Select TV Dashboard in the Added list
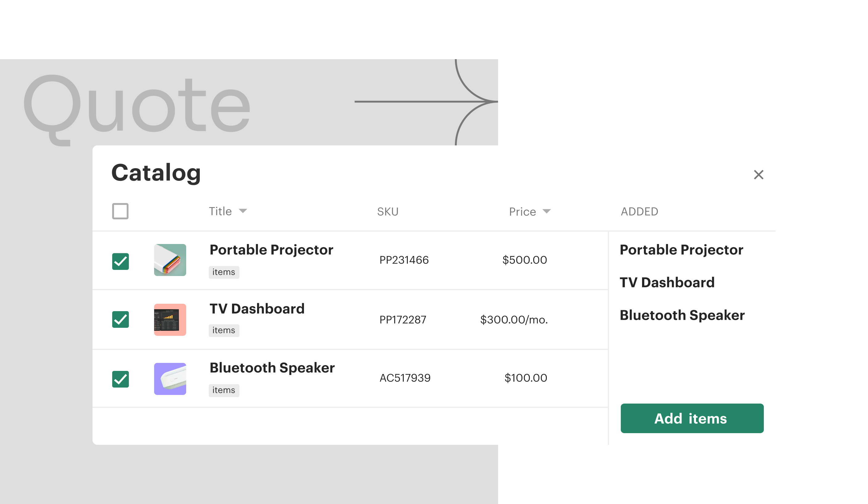Screen dimensions: 868x504 [x=667, y=282]
